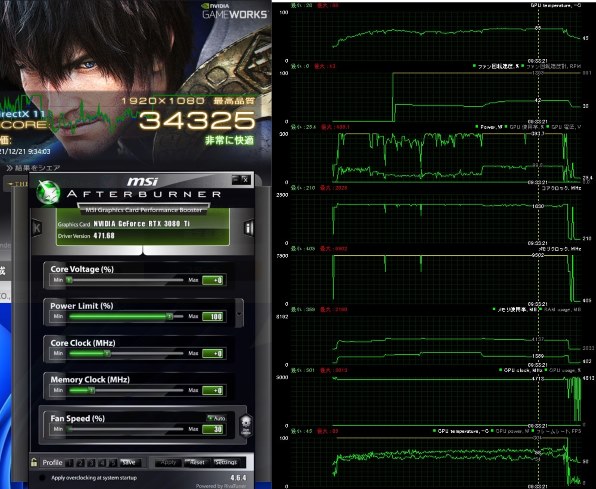The image size is (596, 489).
Task: Click the memory clock graph
Action: (x=435, y=279)
